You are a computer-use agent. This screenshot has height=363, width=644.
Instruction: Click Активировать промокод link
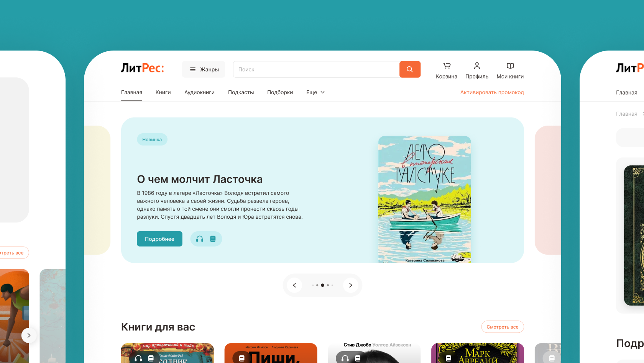(492, 92)
